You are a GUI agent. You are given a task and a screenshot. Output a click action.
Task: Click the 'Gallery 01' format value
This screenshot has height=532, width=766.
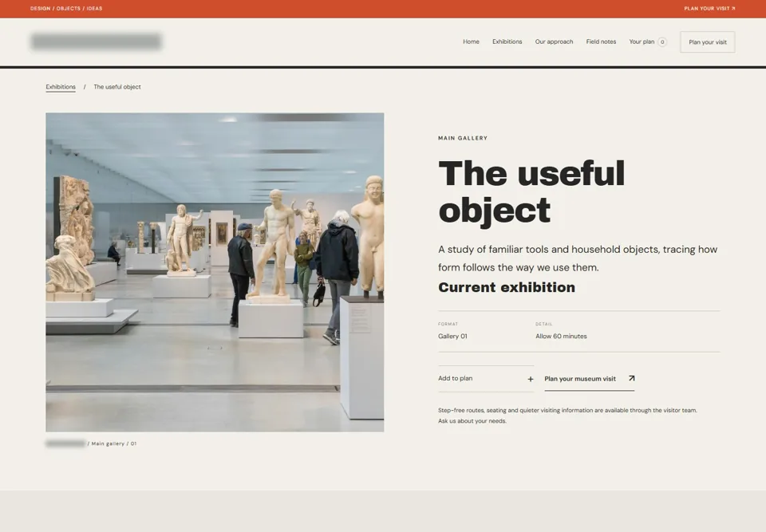click(452, 336)
